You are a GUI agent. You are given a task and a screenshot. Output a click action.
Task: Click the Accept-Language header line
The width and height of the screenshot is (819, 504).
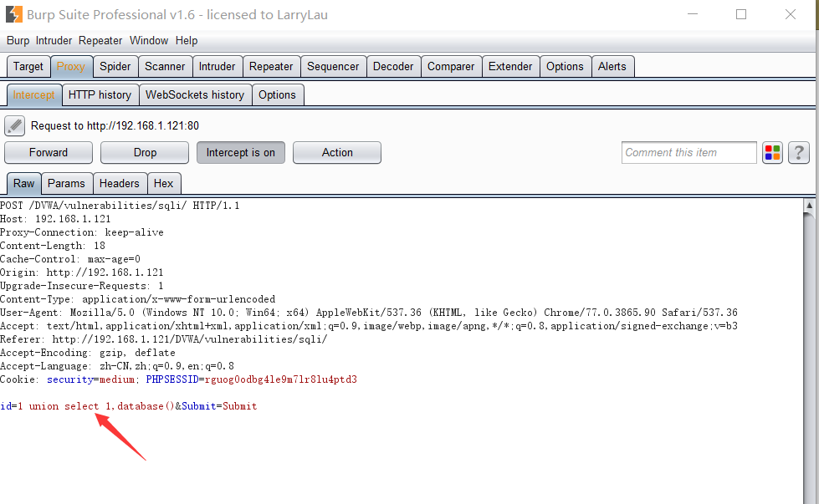coord(117,366)
